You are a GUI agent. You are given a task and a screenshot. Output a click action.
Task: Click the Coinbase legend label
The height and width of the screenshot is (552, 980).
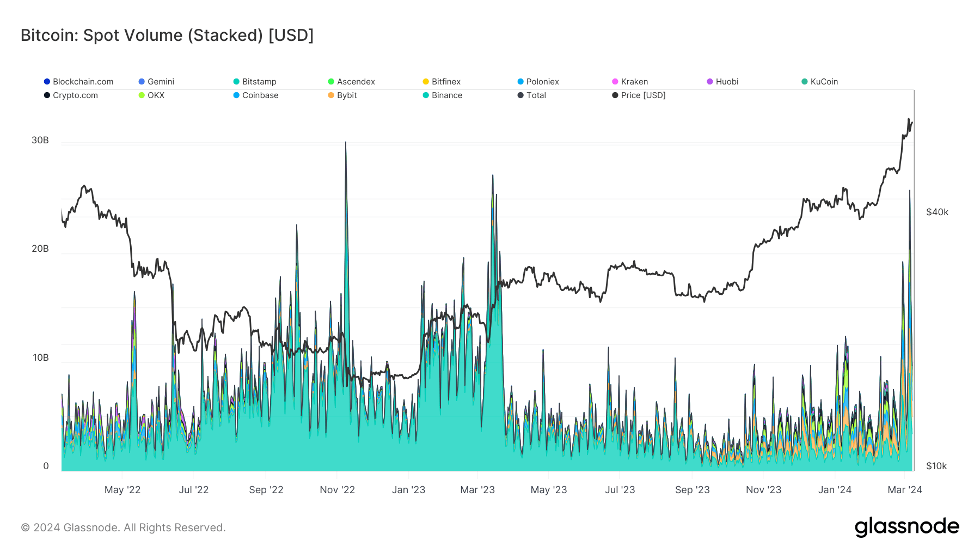click(260, 95)
